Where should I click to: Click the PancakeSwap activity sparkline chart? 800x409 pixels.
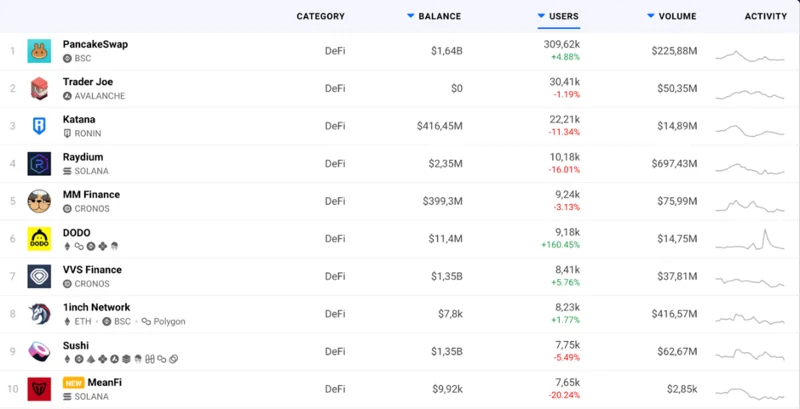(750, 56)
